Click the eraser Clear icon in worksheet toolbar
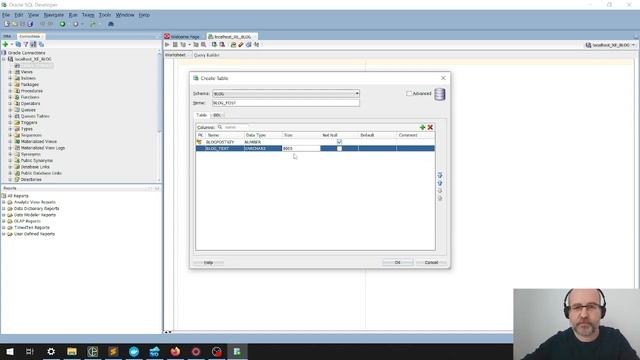The width and height of the screenshot is (640, 360). tap(241, 44)
